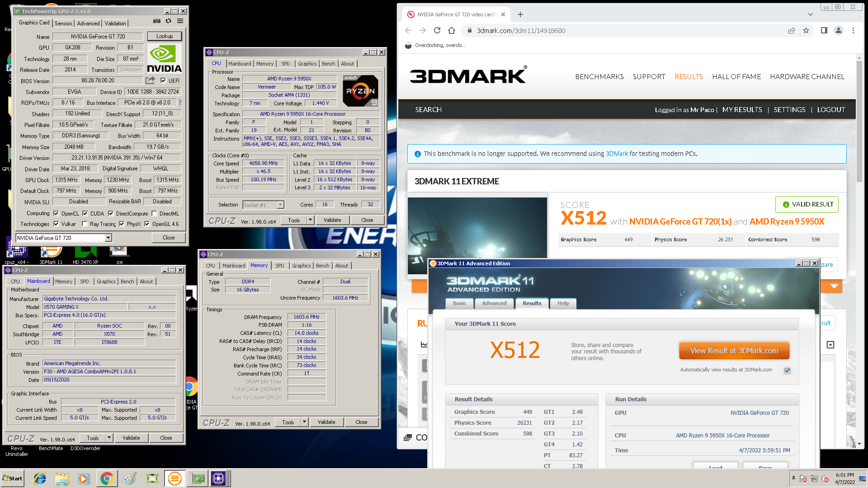This screenshot has height=488, width=868.
Task: Click the NVIDIA logo in GPU-Z
Action: tap(164, 59)
